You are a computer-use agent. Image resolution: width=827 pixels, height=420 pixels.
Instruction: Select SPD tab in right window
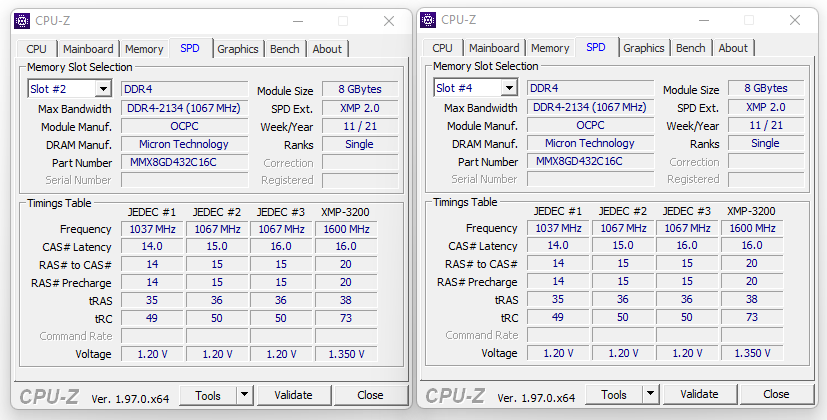point(596,47)
